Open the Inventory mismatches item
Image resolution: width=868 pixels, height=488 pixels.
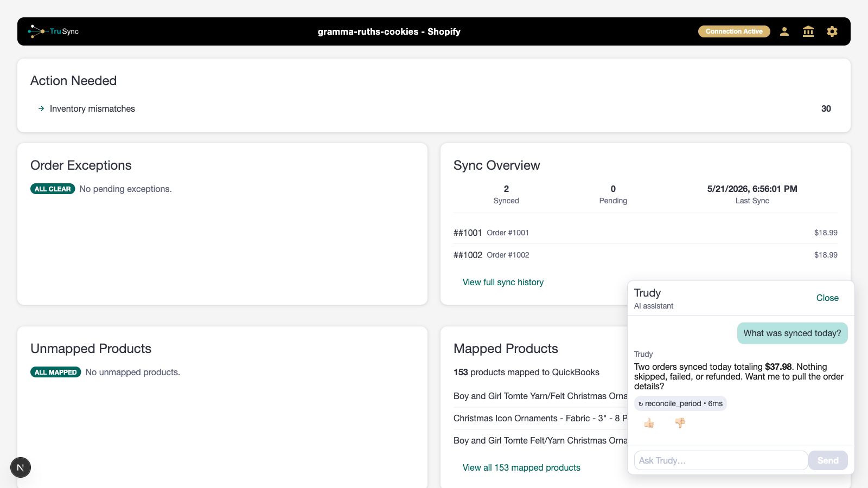(434, 108)
